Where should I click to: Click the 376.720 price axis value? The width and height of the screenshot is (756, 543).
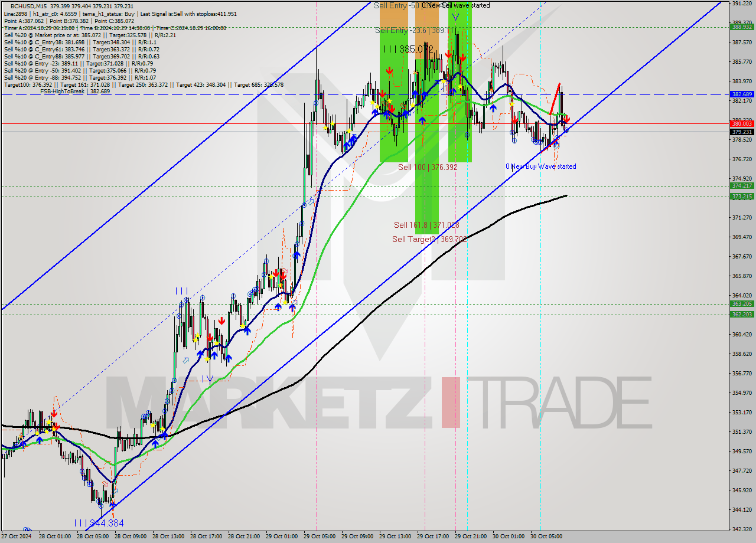(742, 159)
